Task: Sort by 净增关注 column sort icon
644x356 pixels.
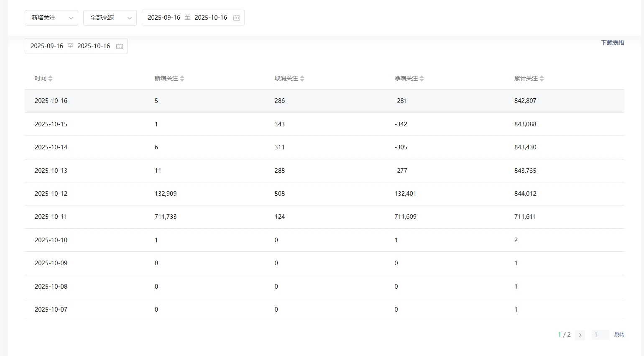Action: [422, 79]
